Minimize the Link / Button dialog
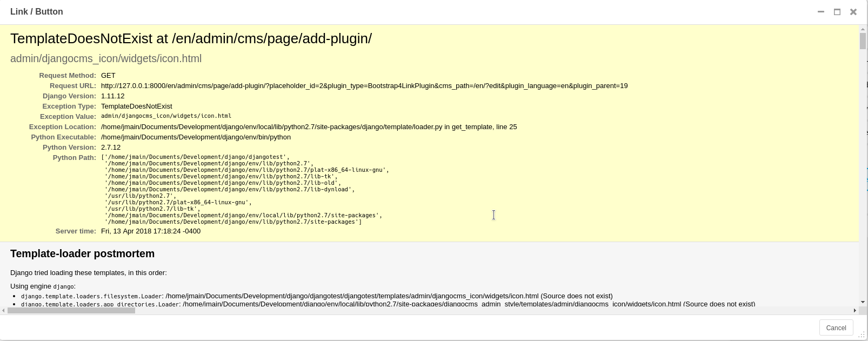Viewport: 868px width, 341px height. 821,11
